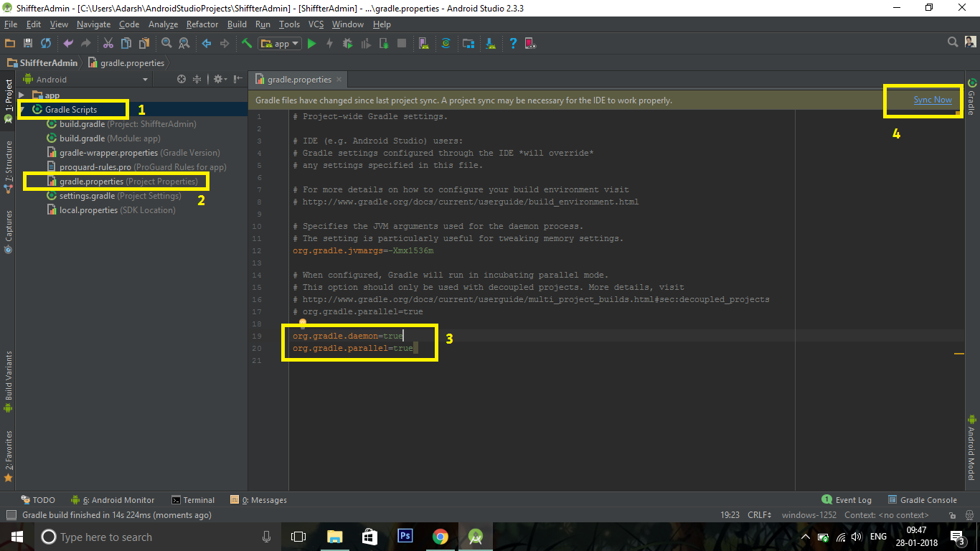The width and height of the screenshot is (980, 551).
Task: Click the Make Project hammer icon
Action: click(247, 44)
